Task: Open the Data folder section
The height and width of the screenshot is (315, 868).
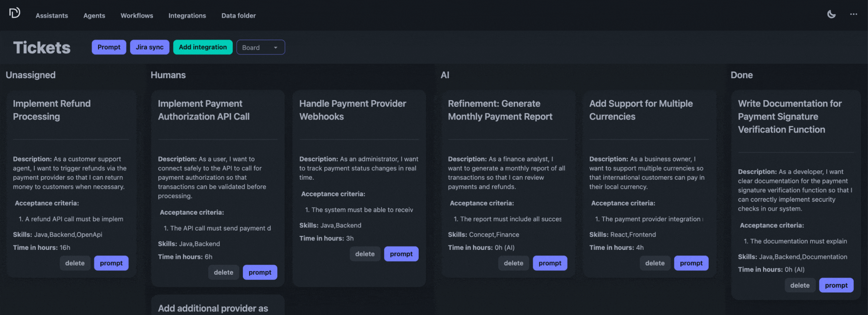Action: 238,16
